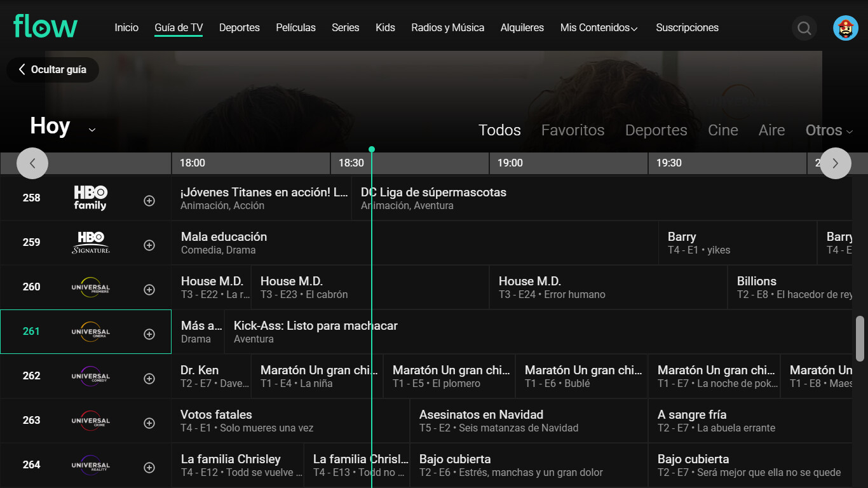
Task: Navigate to Deportes in top menu
Action: (x=240, y=28)
